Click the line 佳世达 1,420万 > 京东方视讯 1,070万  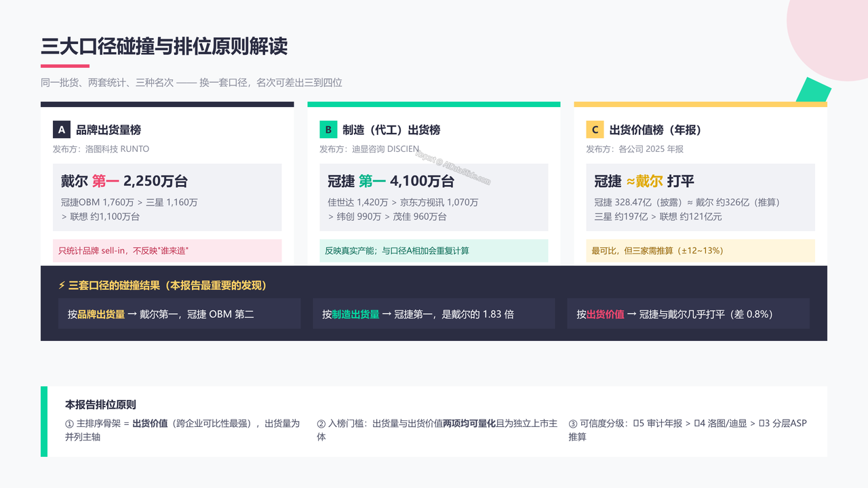403,202
